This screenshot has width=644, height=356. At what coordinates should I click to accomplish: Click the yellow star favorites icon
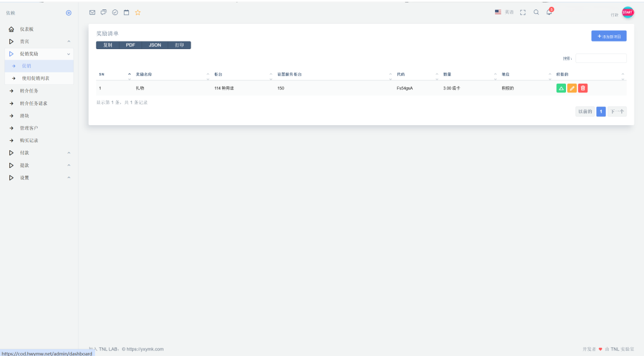coord(138,13)
